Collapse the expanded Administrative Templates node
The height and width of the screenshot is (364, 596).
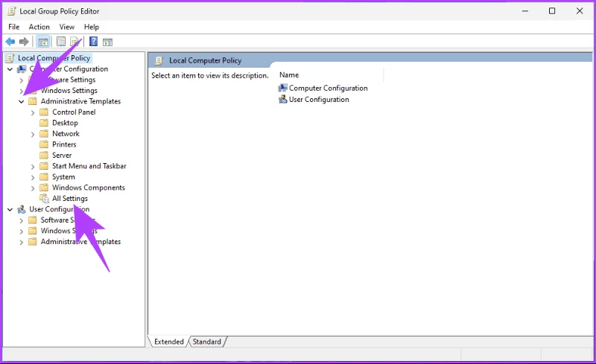tap(22, 101)
